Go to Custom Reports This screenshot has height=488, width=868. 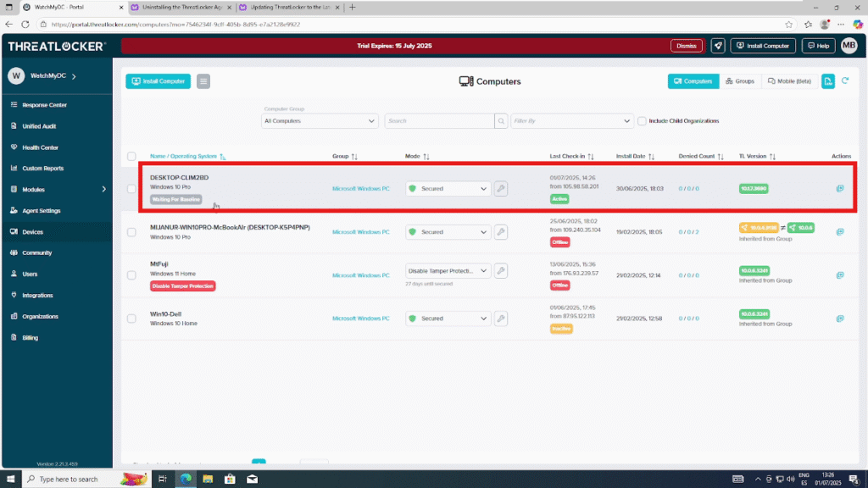click(42, 169)
